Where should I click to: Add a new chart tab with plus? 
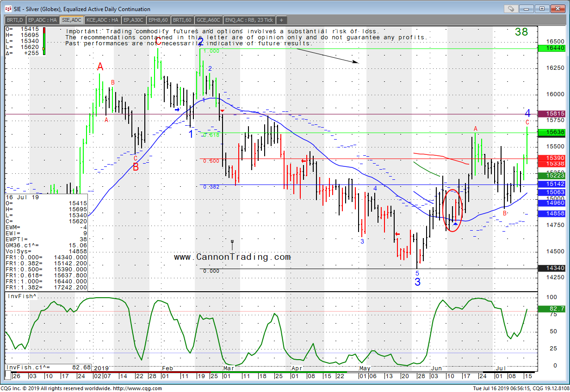point(281,20)
